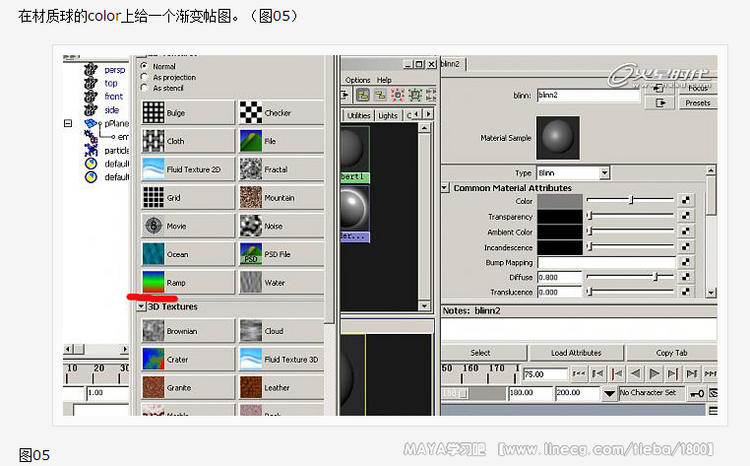Click the Diffuse value field
Screen dimensions: 750x466
(x=560, y=277)
